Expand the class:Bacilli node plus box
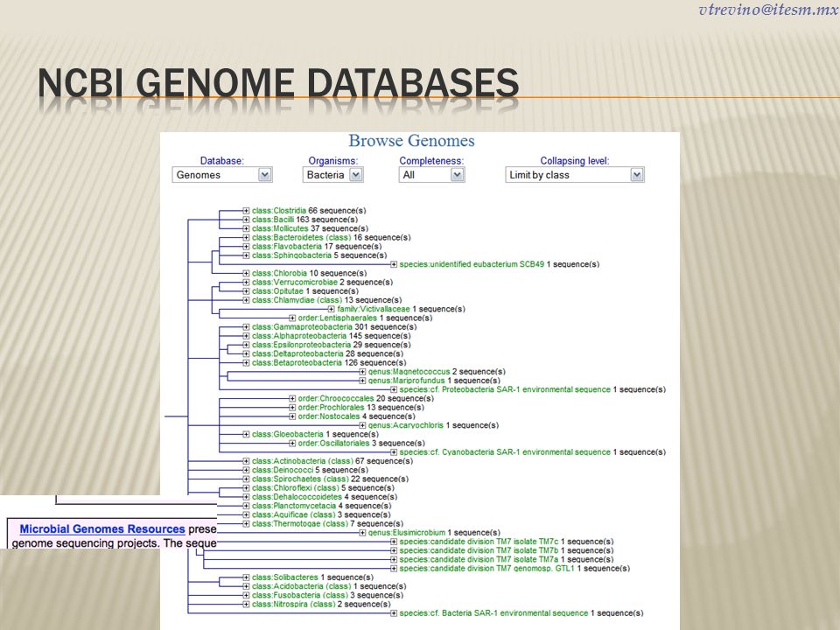The width and height of the screenshot is (840, 630). [x=246, y=220]
